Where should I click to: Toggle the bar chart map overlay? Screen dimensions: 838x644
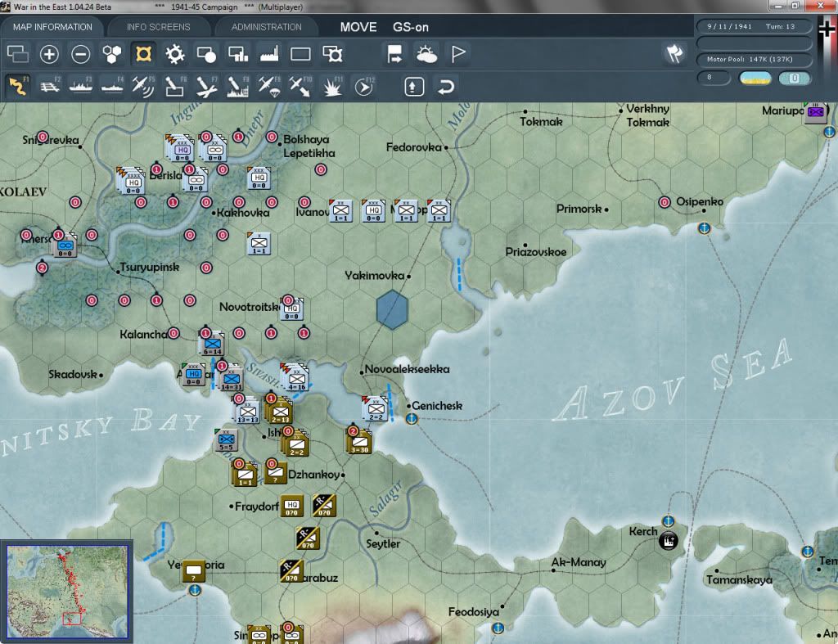click(238, 54)
